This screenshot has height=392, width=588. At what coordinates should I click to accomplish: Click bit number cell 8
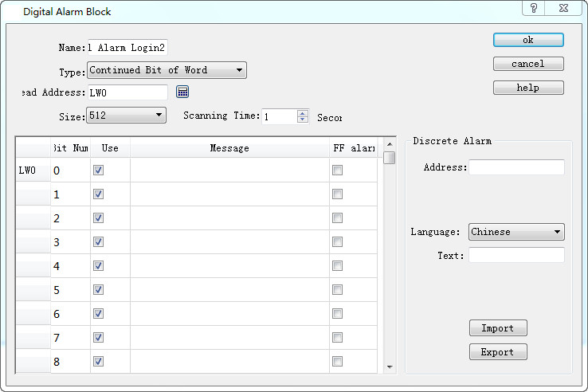point(70,361)
